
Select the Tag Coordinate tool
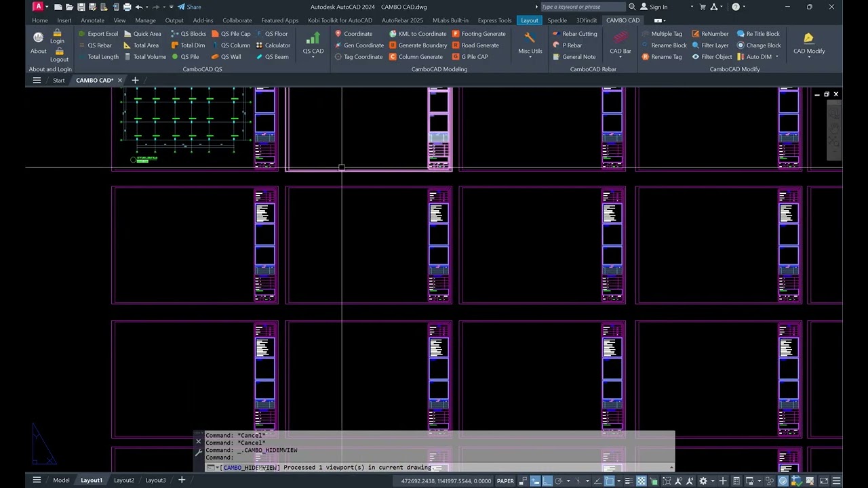pos(359,57)
